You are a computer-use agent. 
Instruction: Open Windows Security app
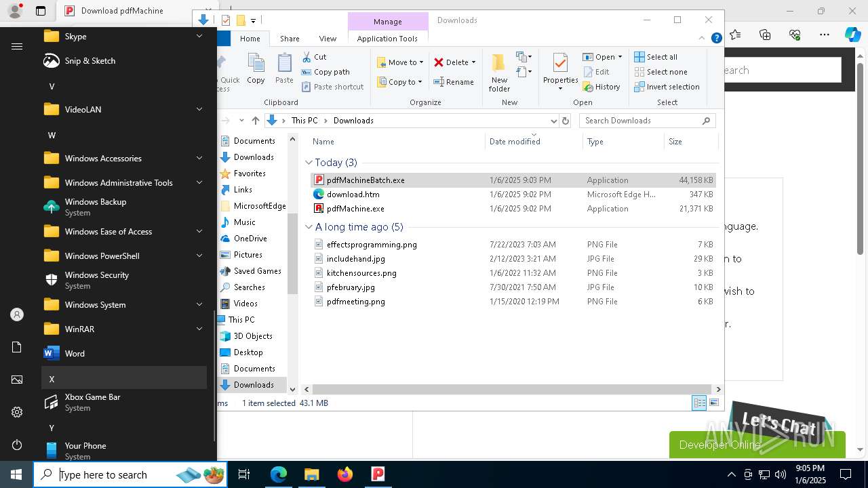(x=124, y=280)
